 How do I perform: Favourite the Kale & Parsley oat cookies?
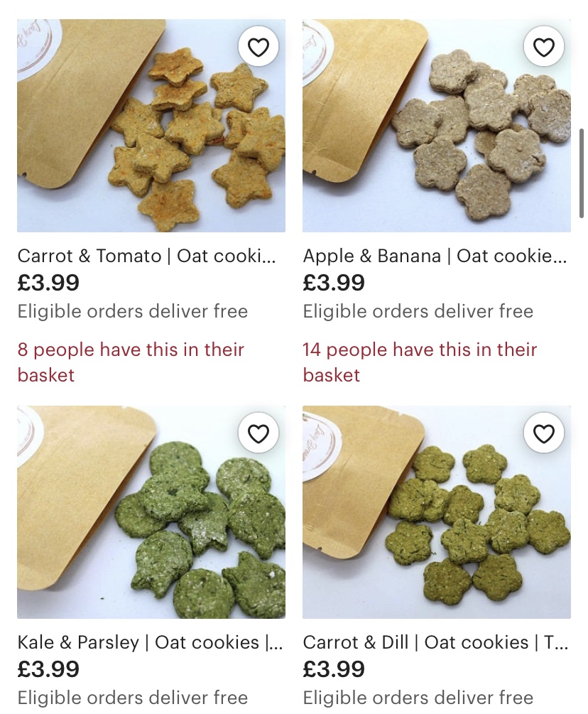pos(258,433)
